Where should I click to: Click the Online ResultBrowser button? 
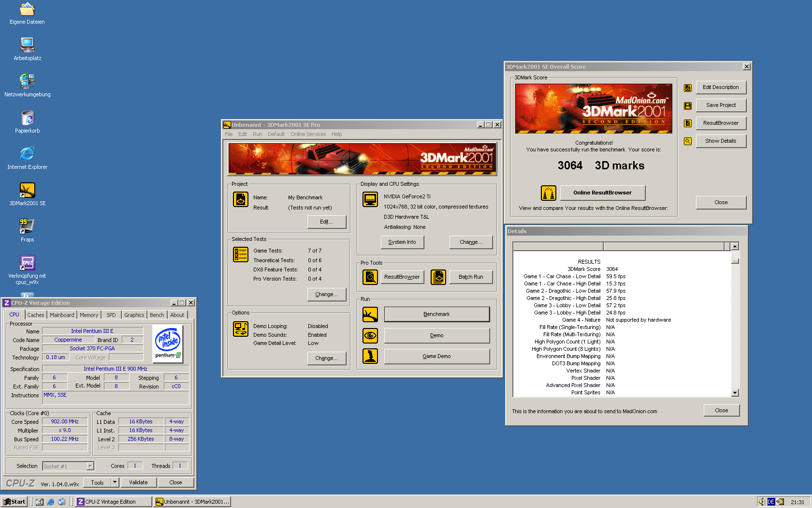click(x=603, y=193)
